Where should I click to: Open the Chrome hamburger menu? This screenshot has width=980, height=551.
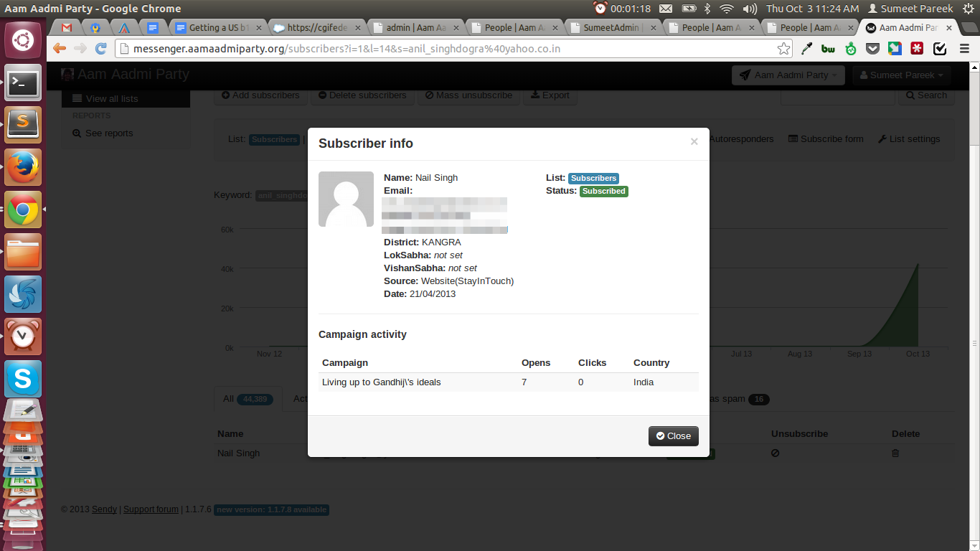pyautogui.click(x=964, y=49)
